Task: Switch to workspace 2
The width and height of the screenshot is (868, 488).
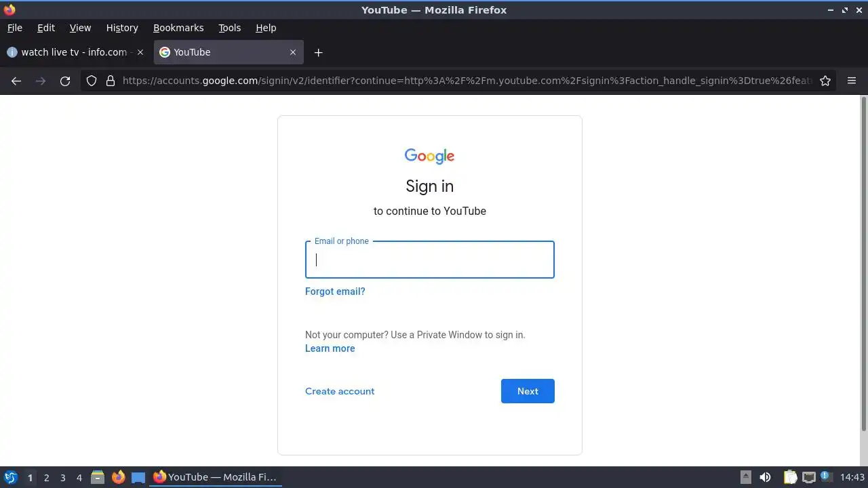Action: click(46, 478)
